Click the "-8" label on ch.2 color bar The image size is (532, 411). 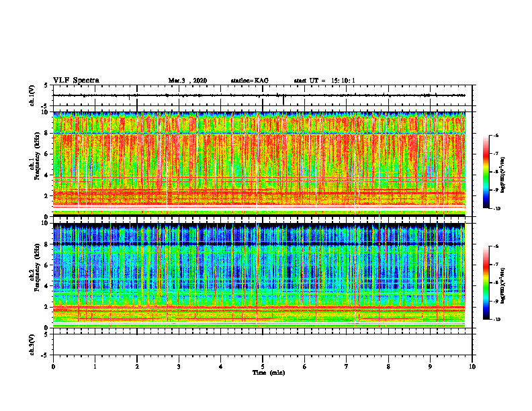496,283
